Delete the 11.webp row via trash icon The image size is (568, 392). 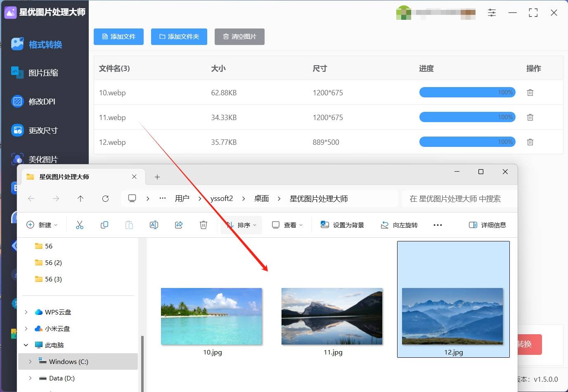pos(530,117)
